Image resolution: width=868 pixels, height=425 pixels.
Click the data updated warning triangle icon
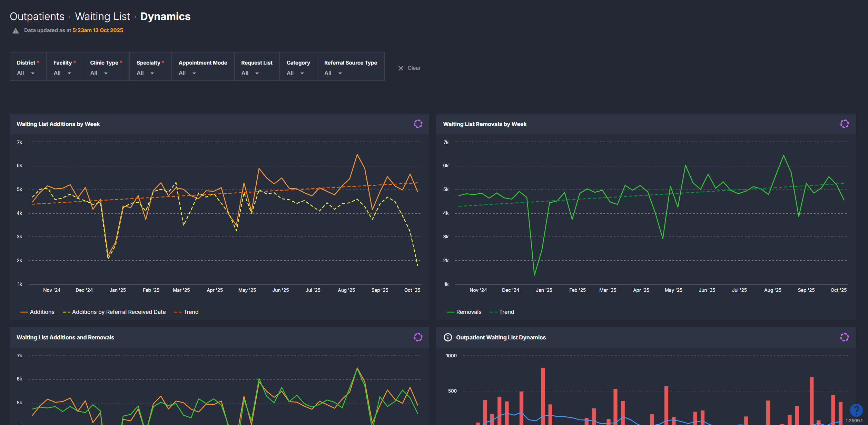16,31
